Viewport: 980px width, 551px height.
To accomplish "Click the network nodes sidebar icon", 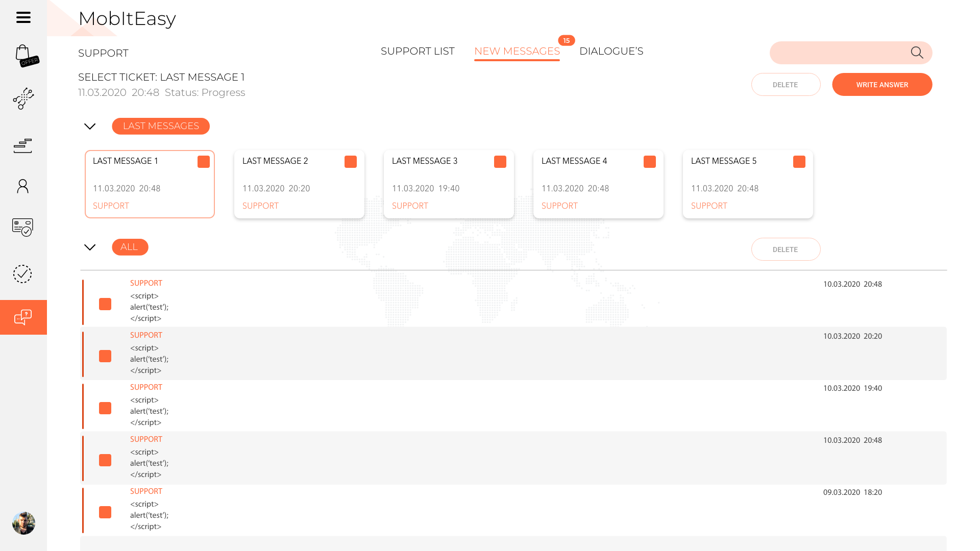I will (x=23, y=98).
